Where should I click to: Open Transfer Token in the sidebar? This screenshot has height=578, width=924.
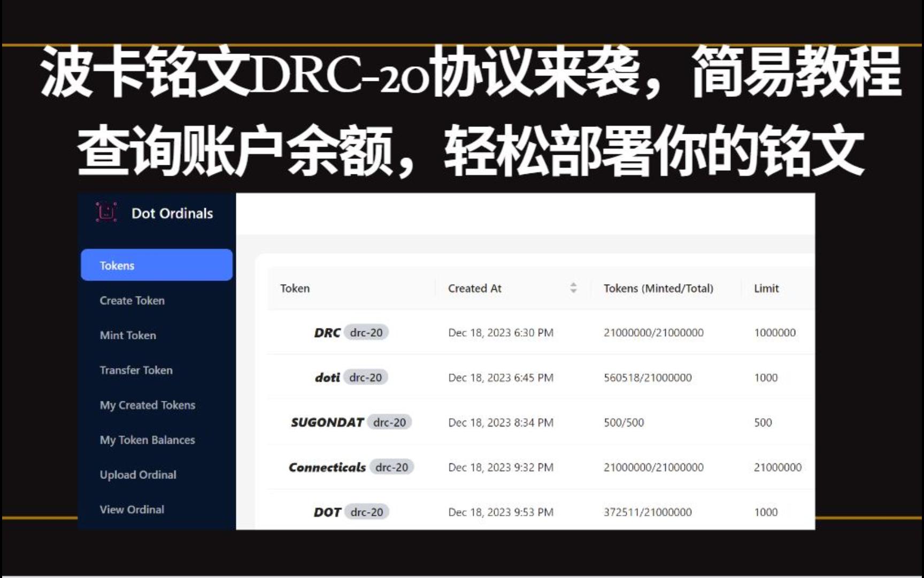pos(136,370)
